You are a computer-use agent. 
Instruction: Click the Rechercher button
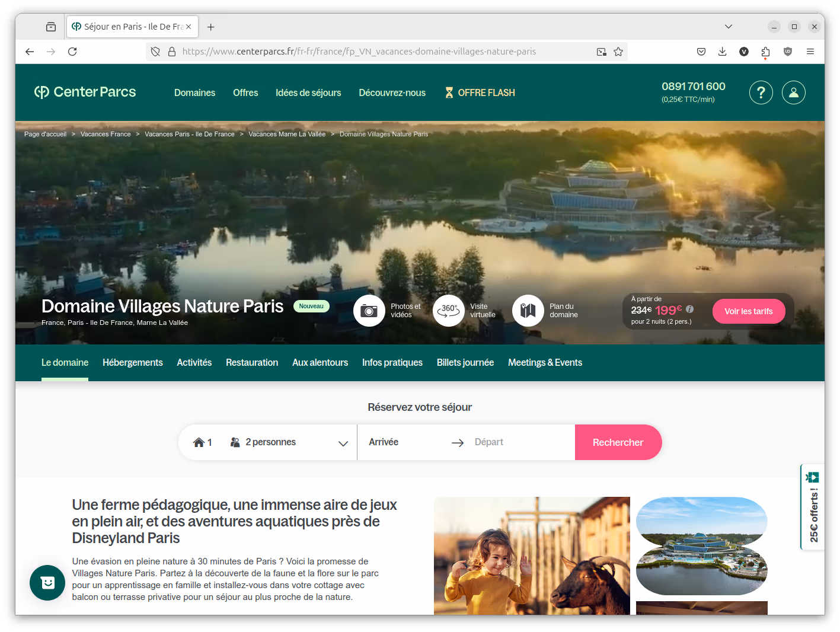click(618, 442)
